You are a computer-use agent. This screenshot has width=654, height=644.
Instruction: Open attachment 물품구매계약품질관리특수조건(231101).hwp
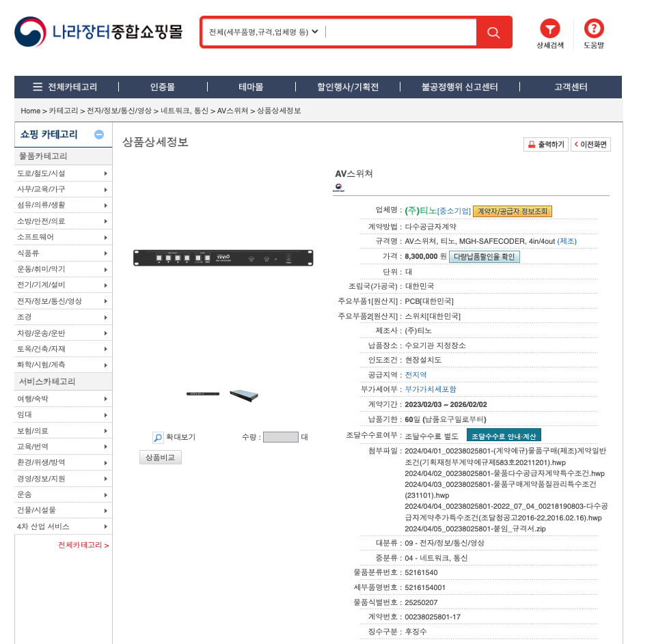tap(500, 490)
